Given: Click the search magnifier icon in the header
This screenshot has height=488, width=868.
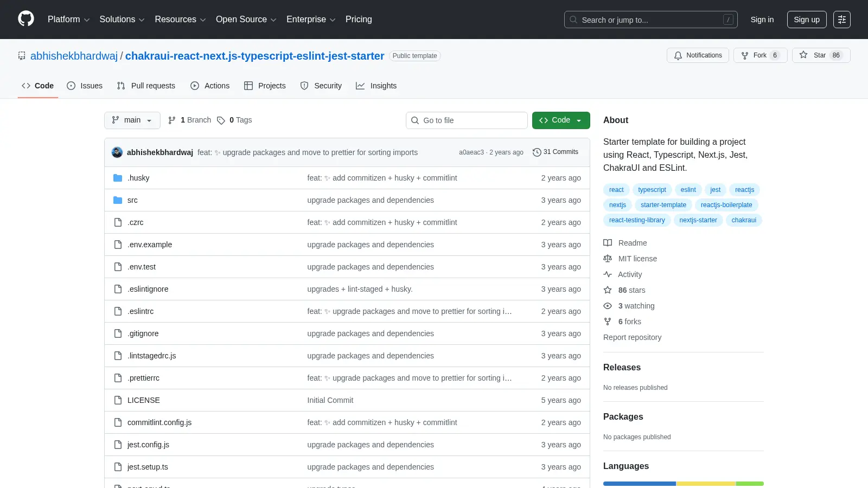Looking at the screenshot, I should (573, 20).
